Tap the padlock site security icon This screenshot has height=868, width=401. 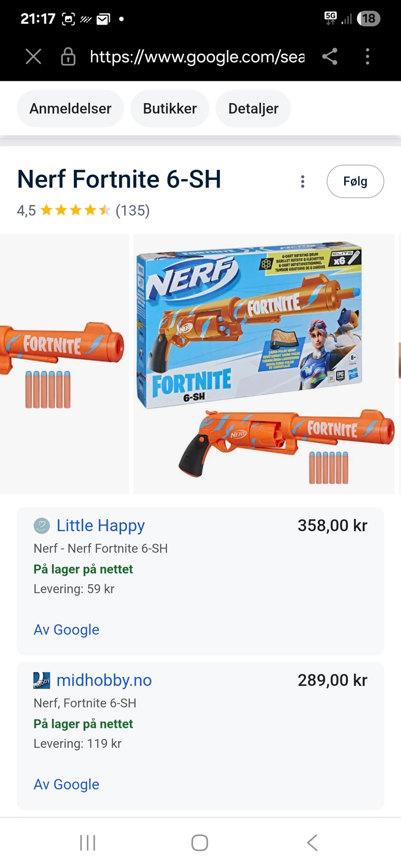click(68, 56)
